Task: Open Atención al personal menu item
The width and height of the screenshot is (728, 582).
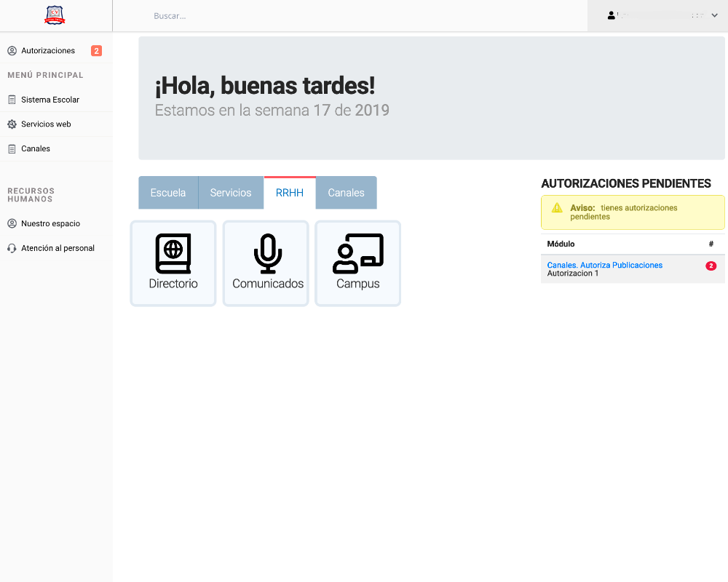Action: (56, 248)
